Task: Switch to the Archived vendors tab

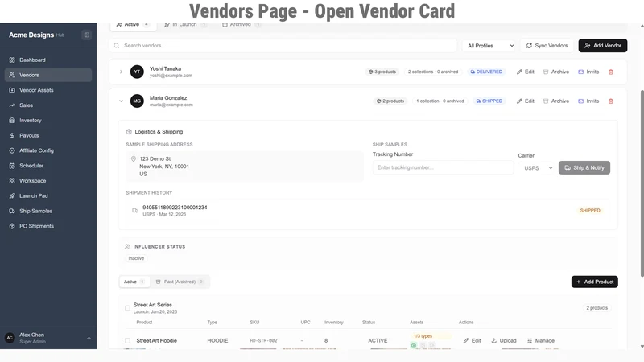Action: [241, 25]
